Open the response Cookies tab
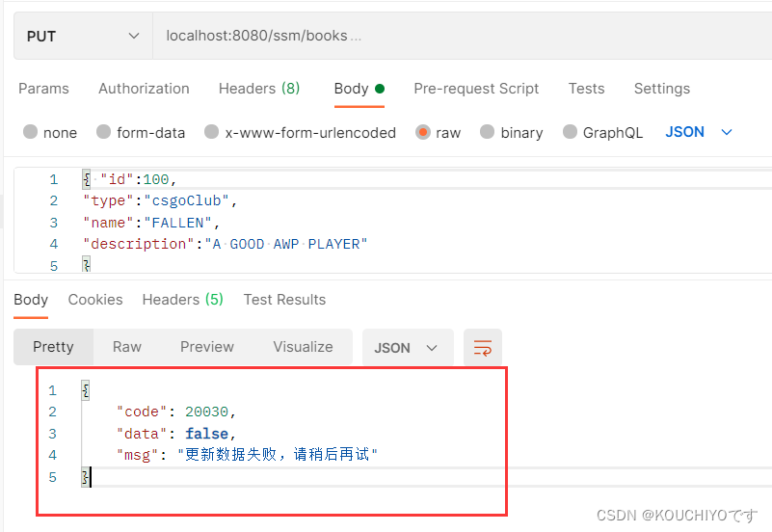This screenshot has height=532, width=772. tap(95, 300)
